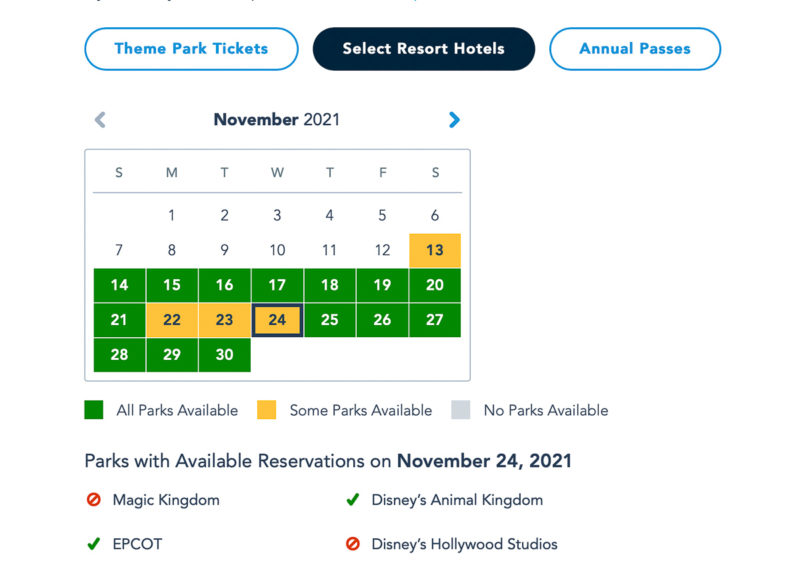Go to the previous month arrow
800x585 pixels.
pyautogui.click(x=100, y=120)
